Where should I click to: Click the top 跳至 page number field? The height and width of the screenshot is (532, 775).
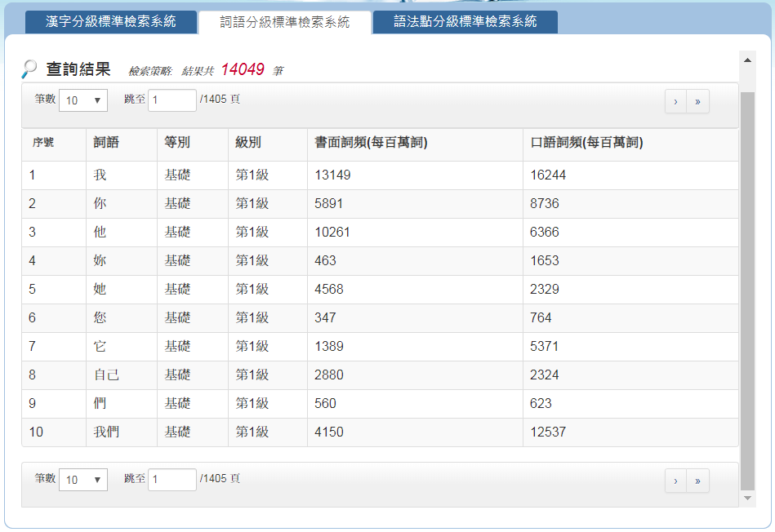[171, 100]
